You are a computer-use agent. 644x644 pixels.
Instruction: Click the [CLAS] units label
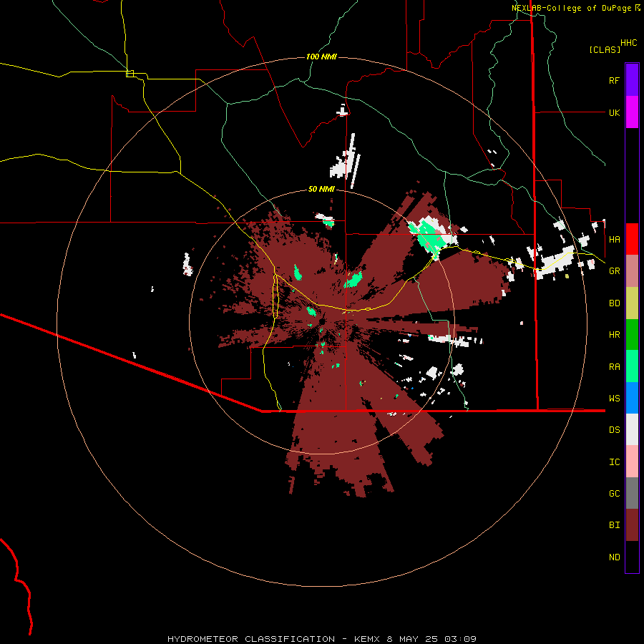[x=605, y=49]
